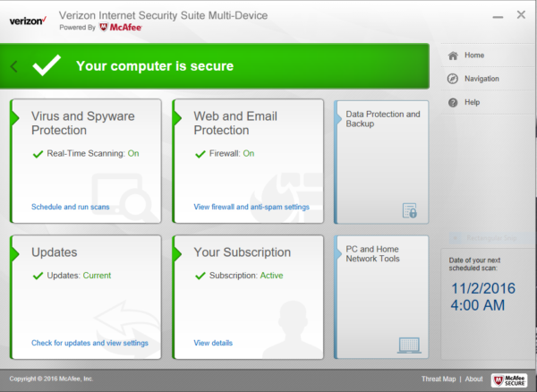Click Check for updates and view settings
The width and height of the screenshot is (537, 392).
click(89, 343)
